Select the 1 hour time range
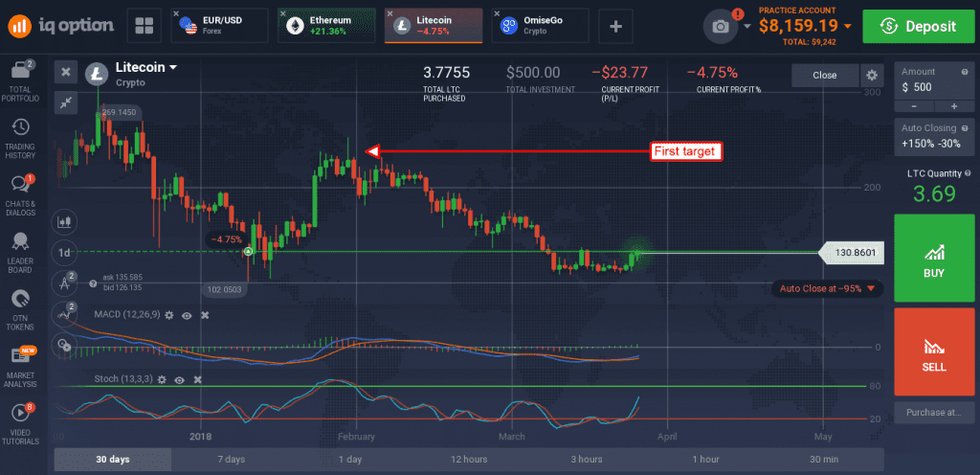Image resolution: width=980 pixels, height=475 pixels. coord(705,460)
